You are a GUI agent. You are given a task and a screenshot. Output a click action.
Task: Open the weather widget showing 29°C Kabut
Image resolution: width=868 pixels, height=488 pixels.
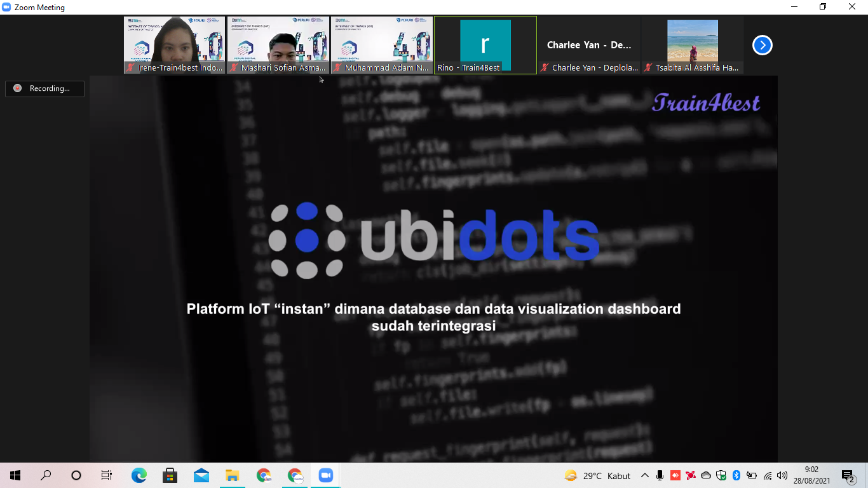(597, 475)
